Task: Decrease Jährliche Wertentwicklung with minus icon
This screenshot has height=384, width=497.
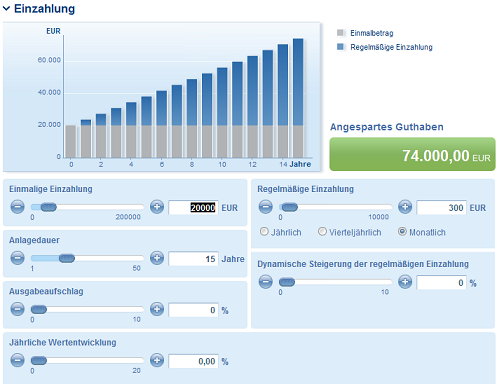Action: point(17,360)
